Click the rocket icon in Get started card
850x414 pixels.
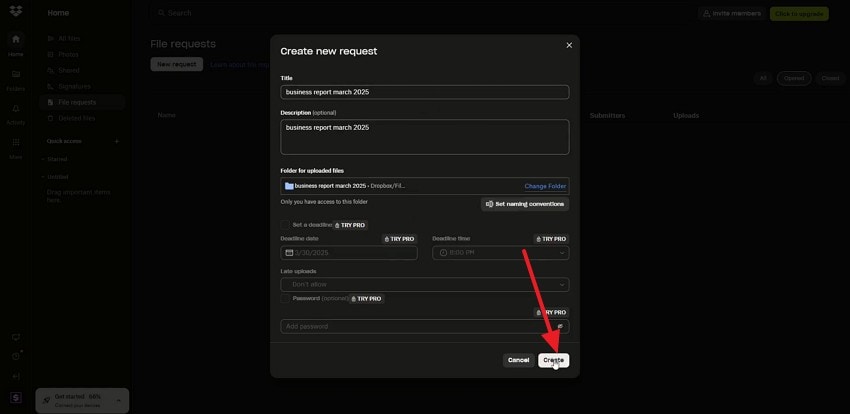(47, 400)
